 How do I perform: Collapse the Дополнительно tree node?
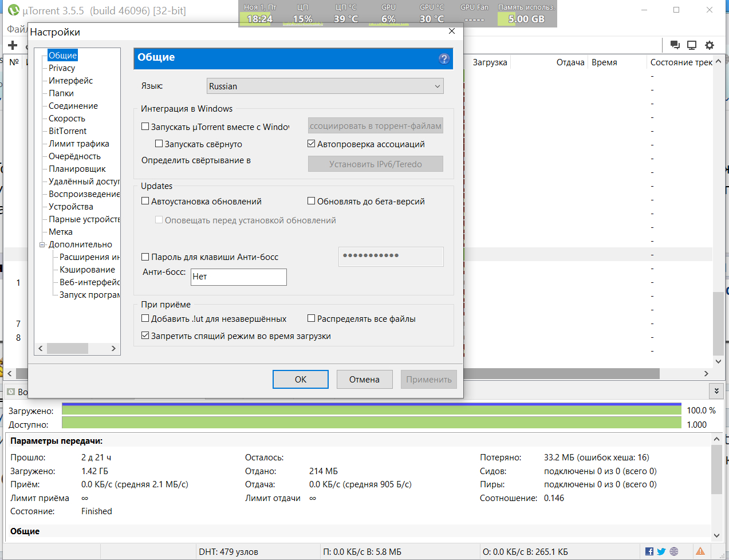[42, 244]
